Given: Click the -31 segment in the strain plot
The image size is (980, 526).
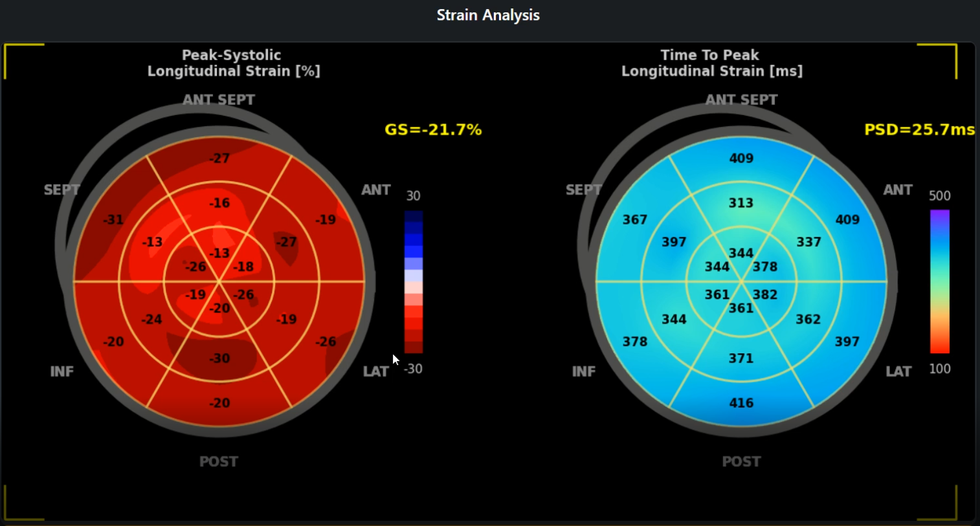Looking at the screenshot, I should coord(113,220).
